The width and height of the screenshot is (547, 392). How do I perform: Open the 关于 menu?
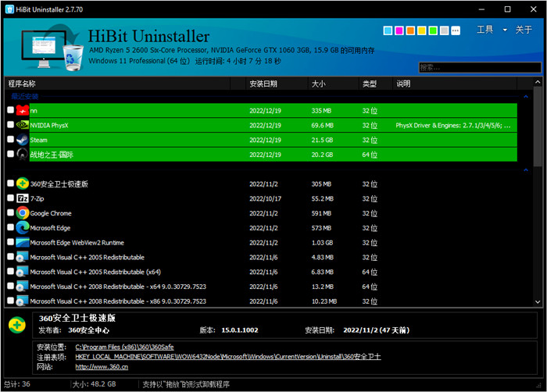pos(524,30)
